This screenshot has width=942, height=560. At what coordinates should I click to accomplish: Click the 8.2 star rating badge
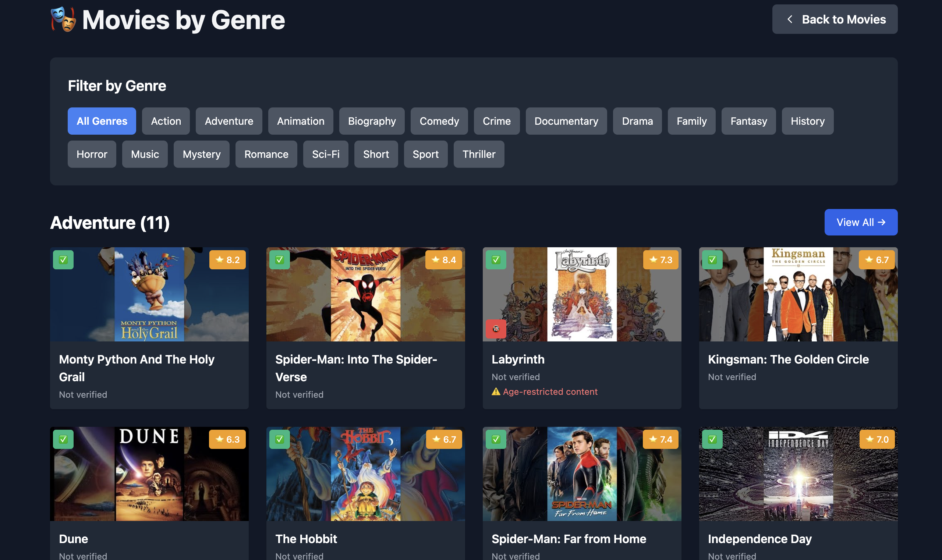[227, 260]
